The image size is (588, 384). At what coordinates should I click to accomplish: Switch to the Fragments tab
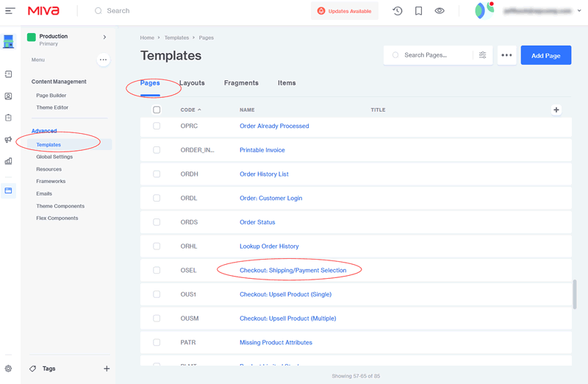coord(241,83)
